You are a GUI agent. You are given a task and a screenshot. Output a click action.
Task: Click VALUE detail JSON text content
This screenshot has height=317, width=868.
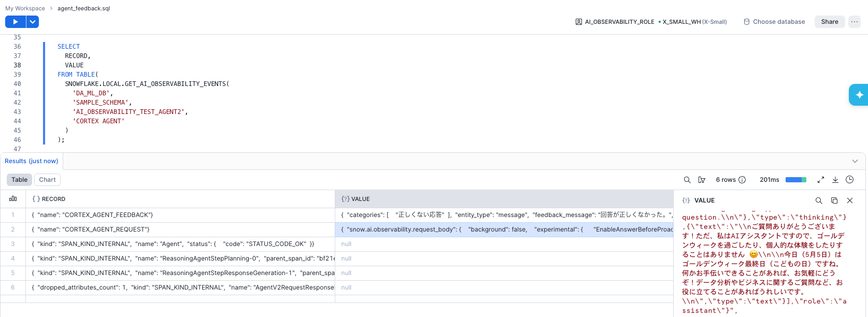(764, 264)
